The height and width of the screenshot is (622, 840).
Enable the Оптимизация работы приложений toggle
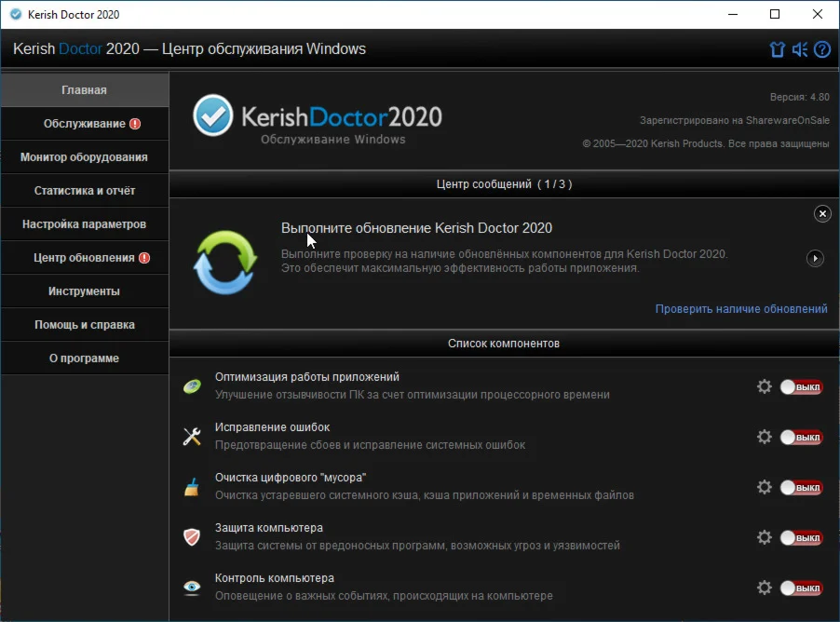[801, 386]
